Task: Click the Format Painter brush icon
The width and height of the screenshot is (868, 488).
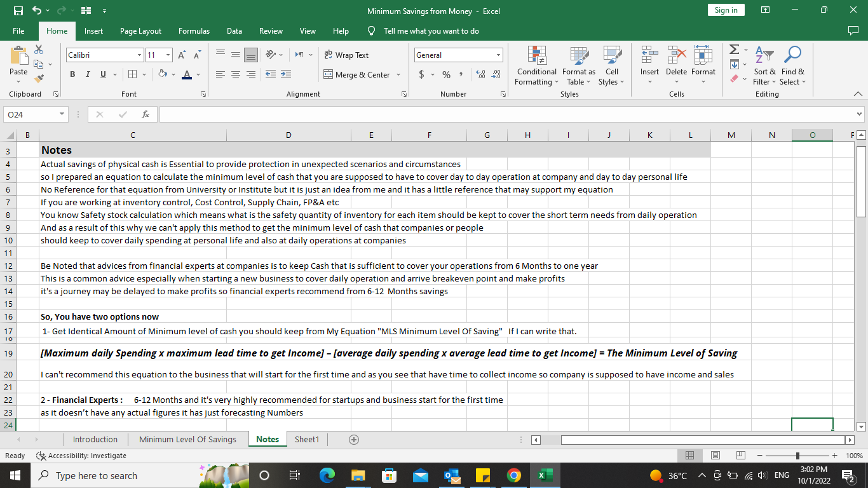Action: tap(39, 79)
